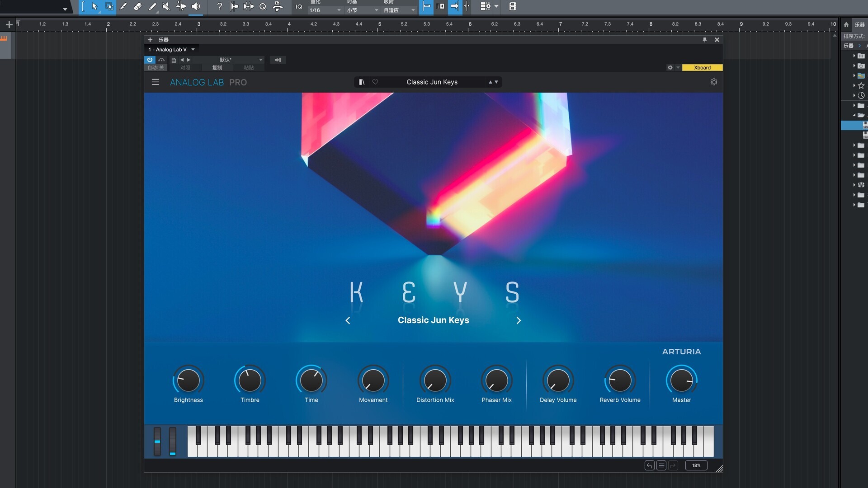The image size is (868, 488).
Task: Open the video player film icon
Action: click(513, 7)
